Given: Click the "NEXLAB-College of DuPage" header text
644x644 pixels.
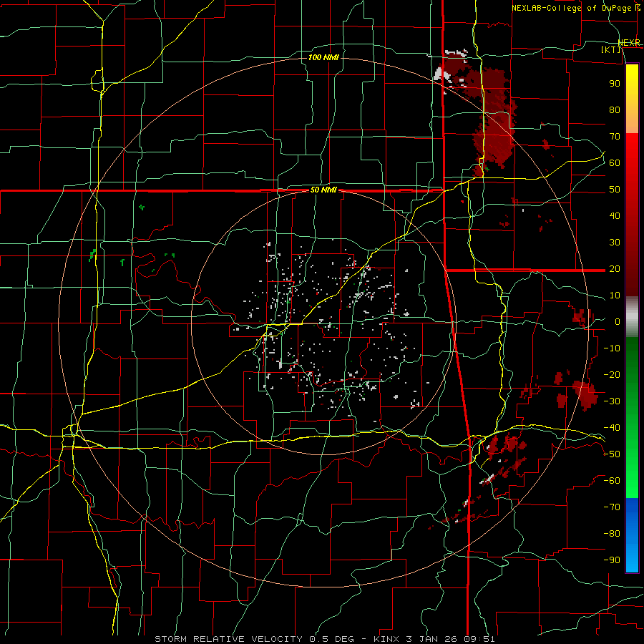Looking at the screenshot, I should pyautogui.click(x=571, y=8).
